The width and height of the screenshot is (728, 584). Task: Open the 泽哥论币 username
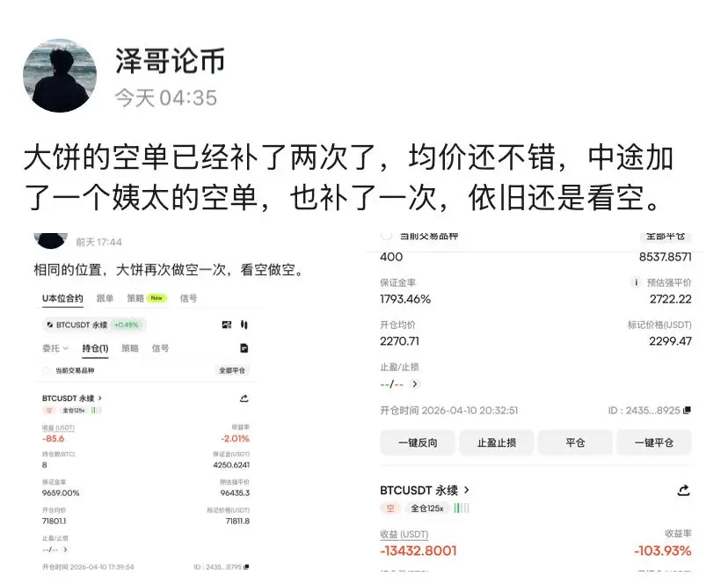click(170, 61)
